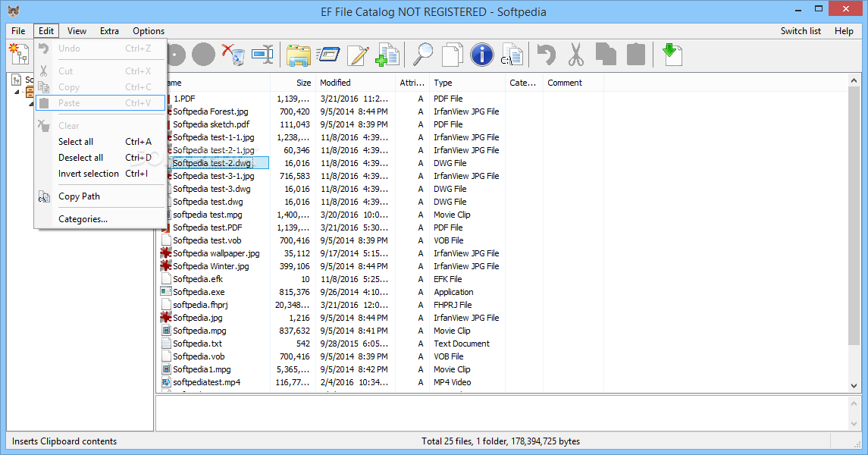Open the File menu
The image size is (868, 455).
[x=18, y=31]
